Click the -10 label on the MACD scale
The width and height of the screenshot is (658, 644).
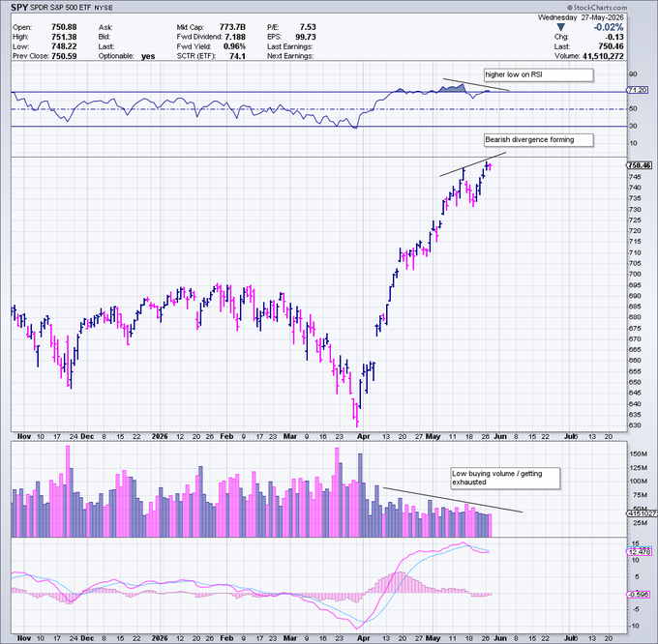click(634, 626)
